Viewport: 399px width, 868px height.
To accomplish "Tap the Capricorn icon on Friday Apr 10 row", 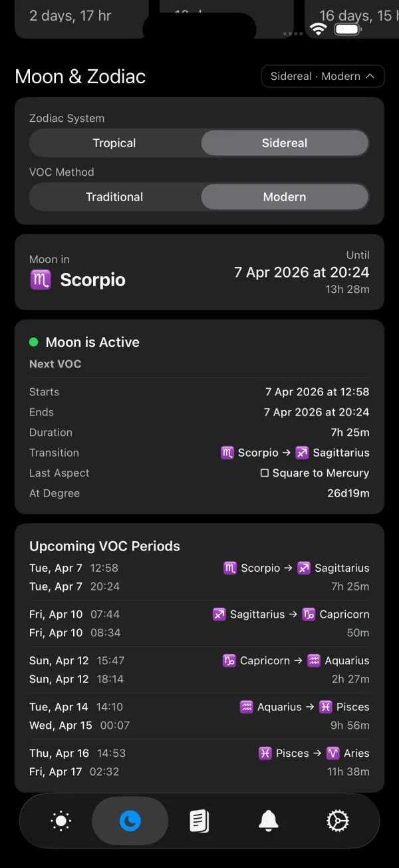I will point(307,614).
